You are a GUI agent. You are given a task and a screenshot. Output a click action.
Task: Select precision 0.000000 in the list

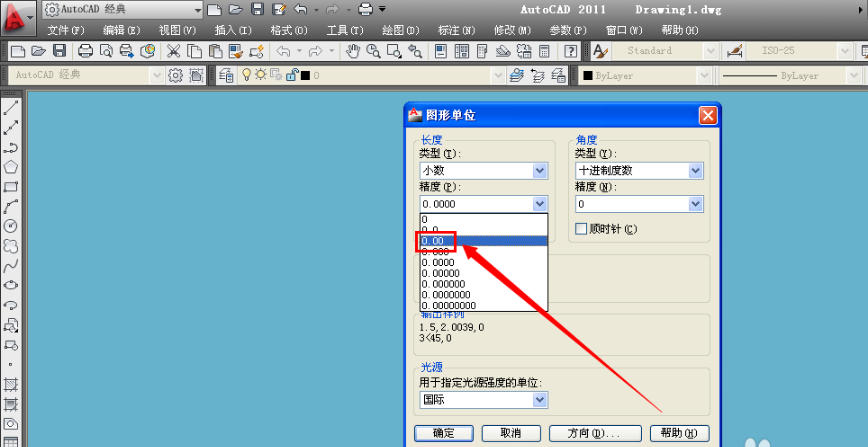[x=484, y=284]
